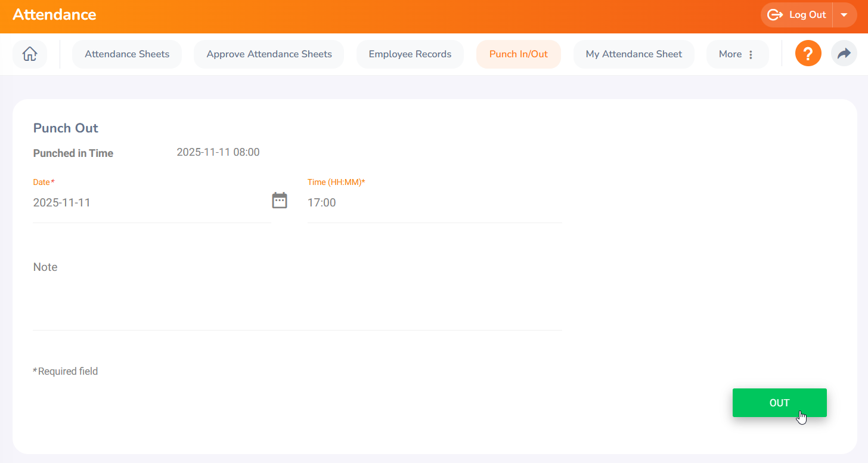Click the Required field notice text
868x463 pixels.
click(66, 371)
